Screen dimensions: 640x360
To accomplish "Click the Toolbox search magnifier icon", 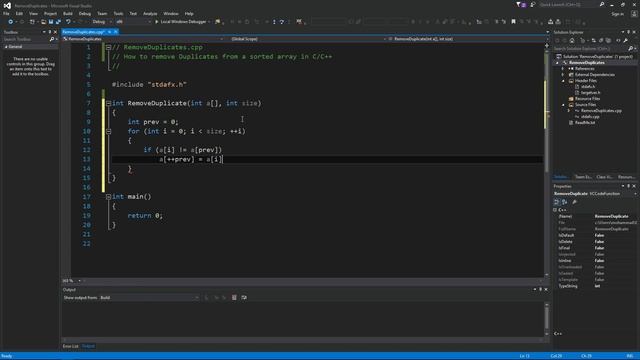I will click(51, 39).
